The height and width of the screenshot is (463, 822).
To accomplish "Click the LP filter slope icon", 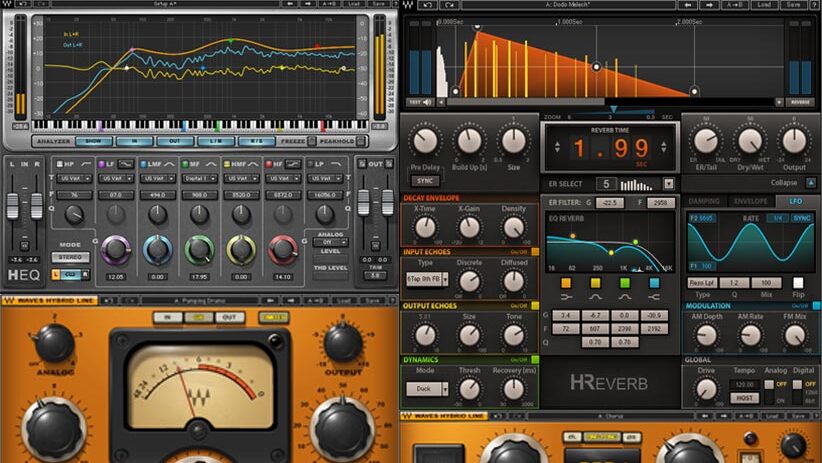I will pos(336,164).
